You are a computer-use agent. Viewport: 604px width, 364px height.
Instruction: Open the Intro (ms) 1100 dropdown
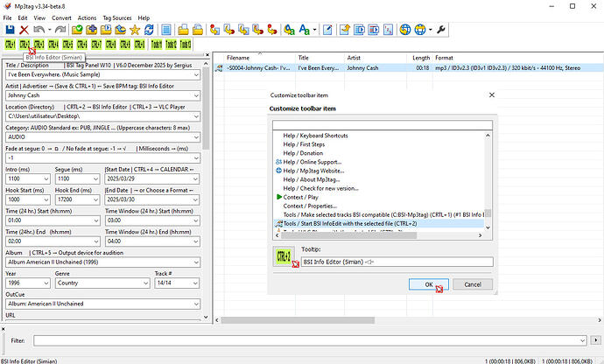pos(46,179)
